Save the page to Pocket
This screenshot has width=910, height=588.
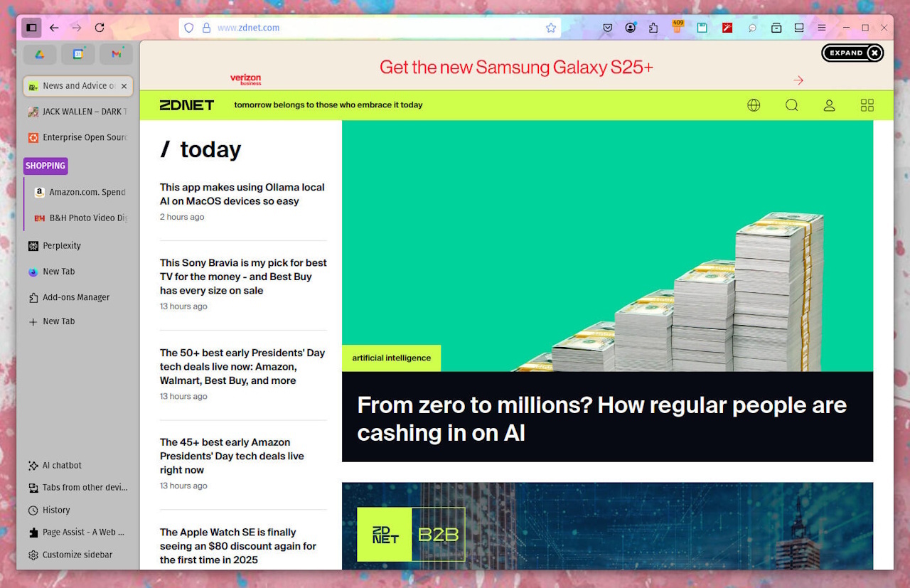(x=608, y=28)
